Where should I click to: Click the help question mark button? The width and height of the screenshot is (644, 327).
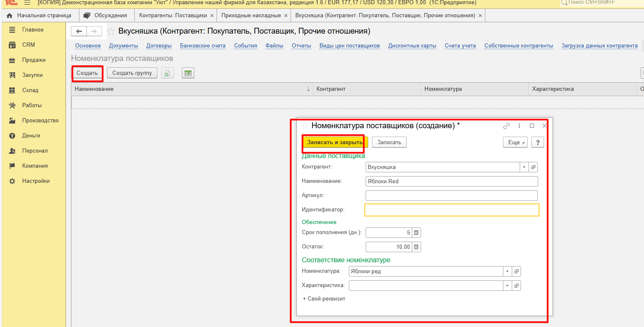click(537, 142)
